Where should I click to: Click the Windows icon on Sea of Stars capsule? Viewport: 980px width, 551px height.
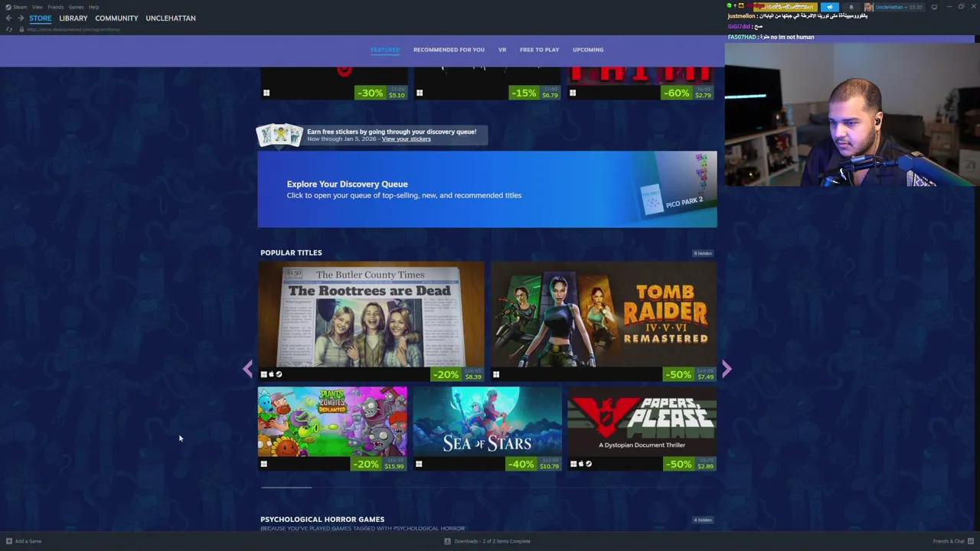419,464
